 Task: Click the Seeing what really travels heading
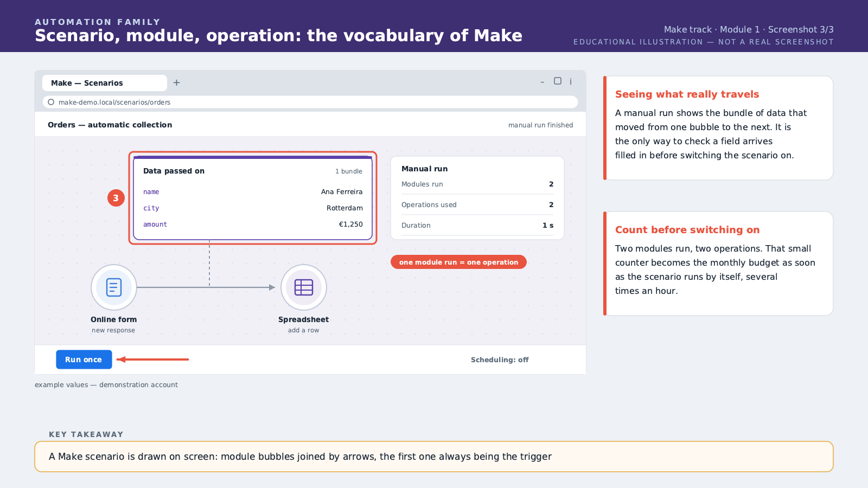[x=687, y=94]
